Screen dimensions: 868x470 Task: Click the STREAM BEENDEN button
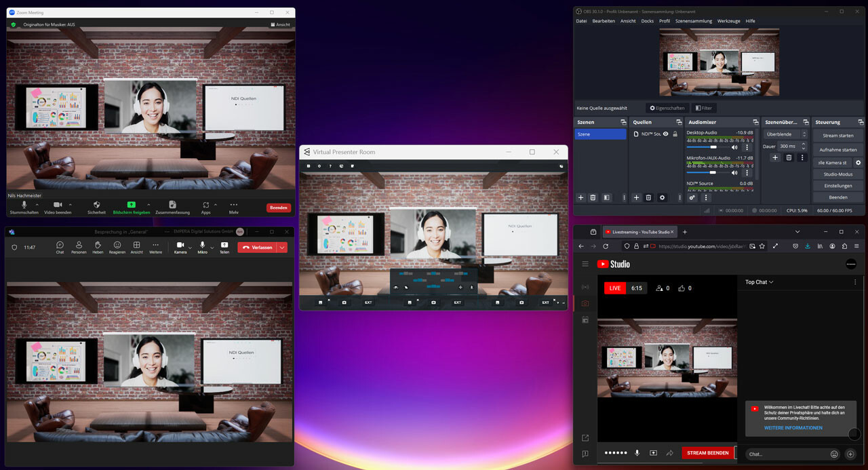pos(707,453)
